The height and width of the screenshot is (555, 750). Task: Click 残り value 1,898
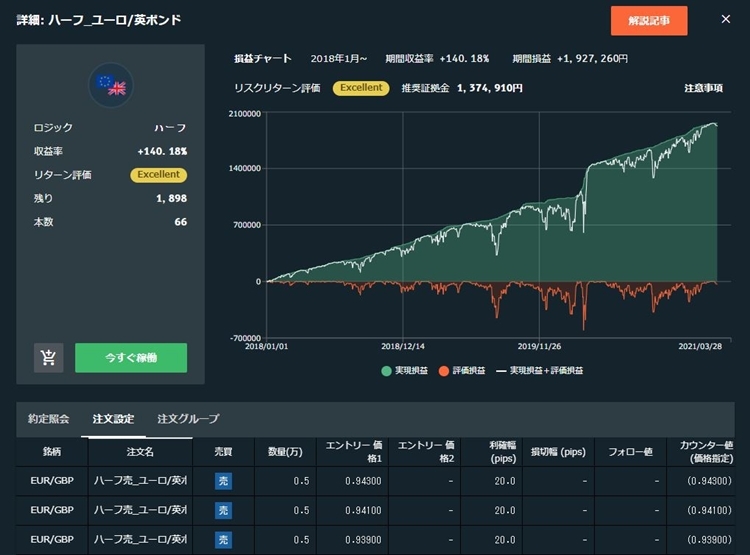tap(172, 198)
